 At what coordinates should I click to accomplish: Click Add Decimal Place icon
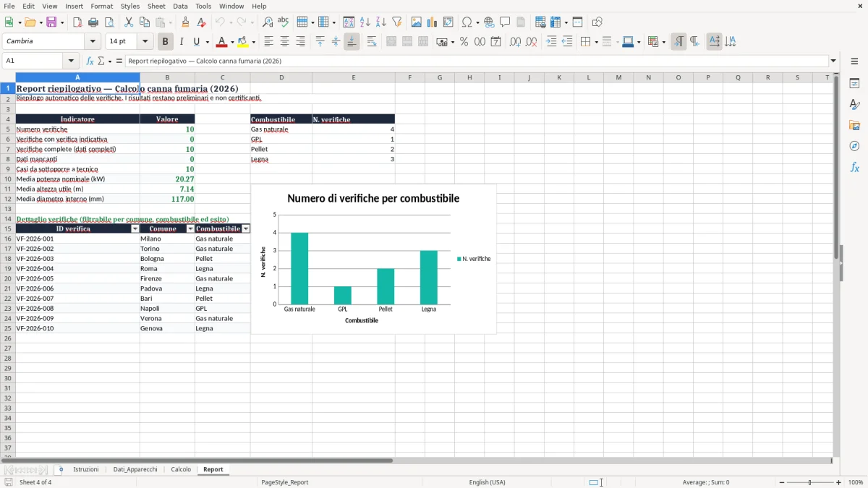pos(515,42)
